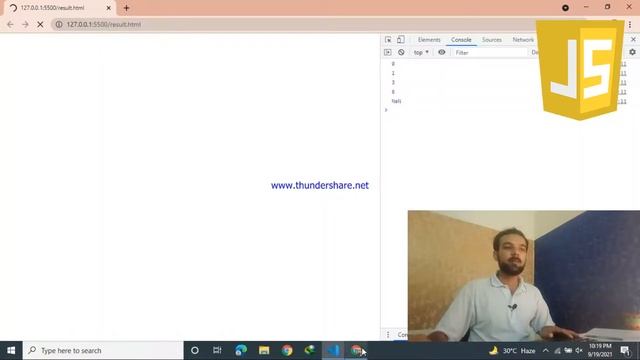640x360 pixels.
Task: Close the 127.0.0.1:5500/result.html tab
Action: pos(109,8)
